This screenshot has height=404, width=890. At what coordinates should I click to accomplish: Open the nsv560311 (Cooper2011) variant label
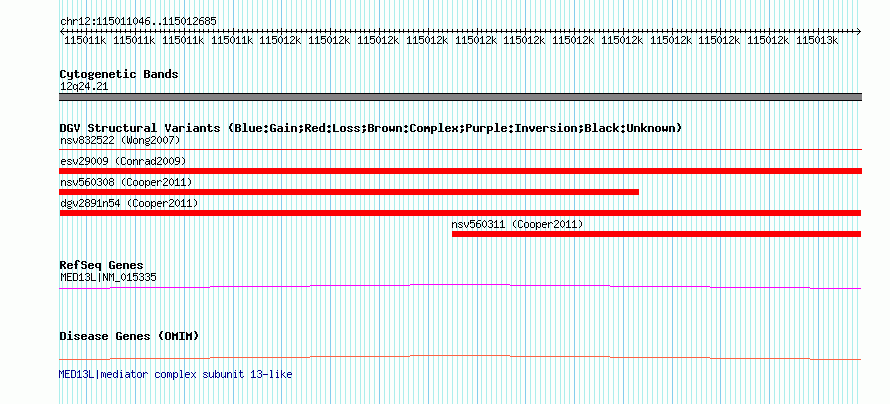(x=517, y=224)
